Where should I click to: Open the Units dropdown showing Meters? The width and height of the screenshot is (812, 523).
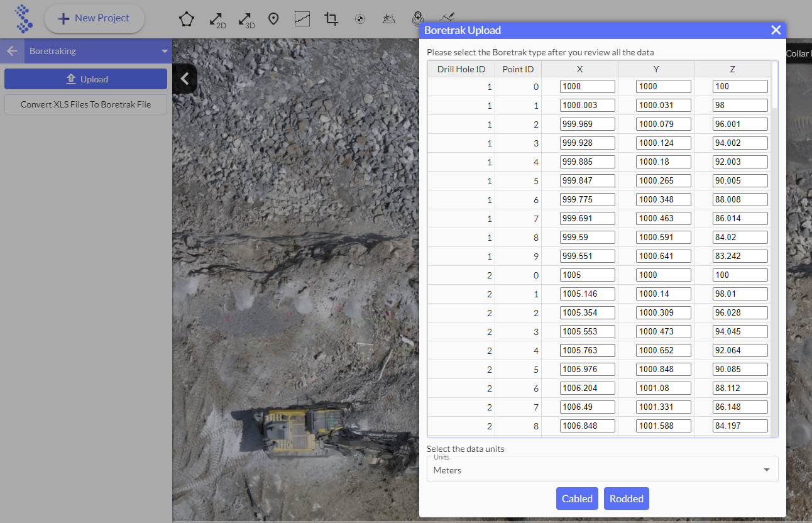click(602, 470)
